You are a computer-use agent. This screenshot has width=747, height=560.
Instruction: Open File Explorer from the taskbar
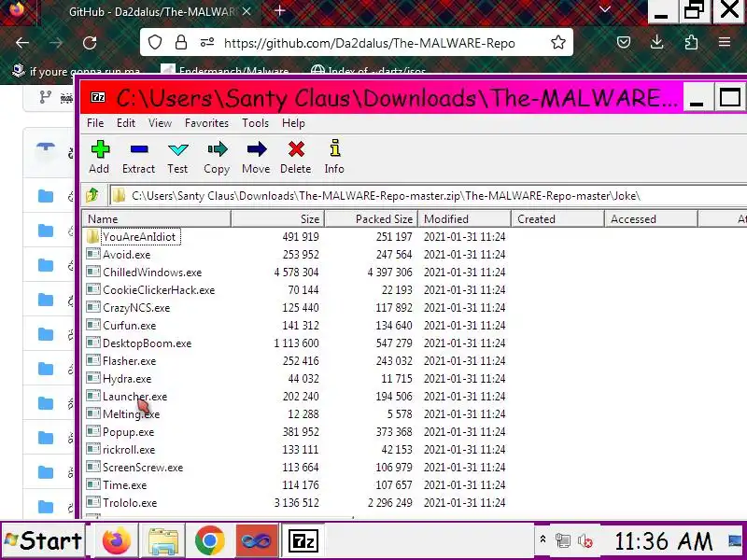click(x=162, y=540)
